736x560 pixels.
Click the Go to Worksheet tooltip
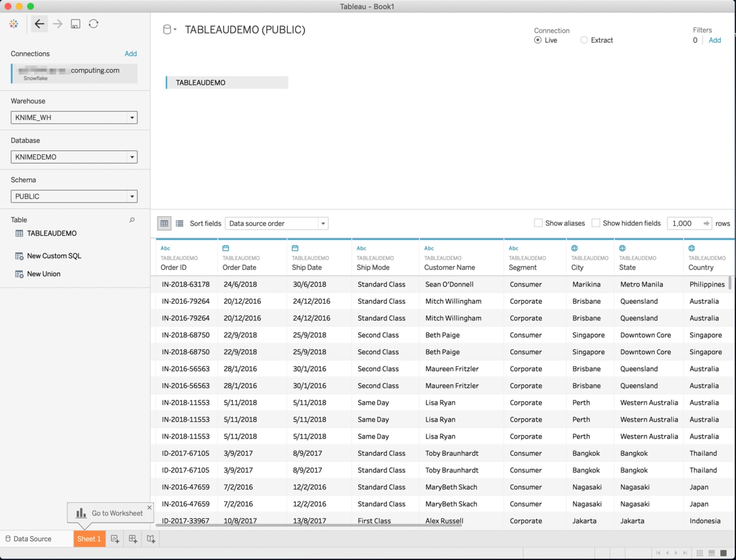coord(110,513)
